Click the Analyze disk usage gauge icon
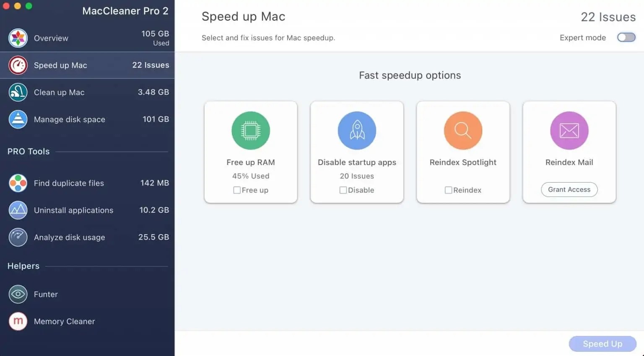 (18, 237)
